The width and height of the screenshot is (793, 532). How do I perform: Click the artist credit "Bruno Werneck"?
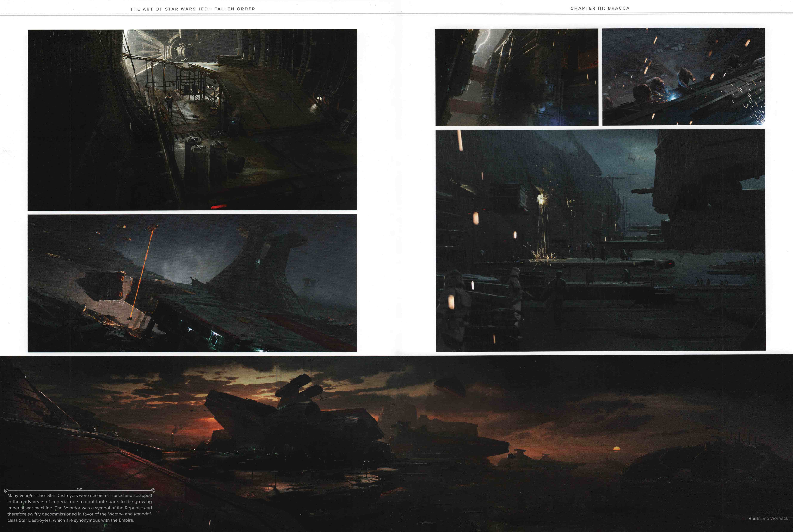pos(772,518)
